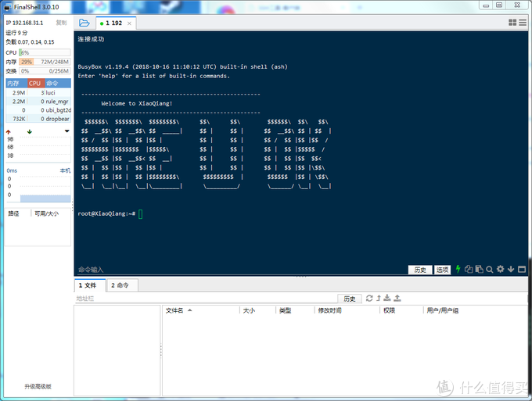Image resolution: width=532 pixels, height=401 pixels.
Task: Maximize terminal with the fullscreen window icon
Action: [521, 269]
